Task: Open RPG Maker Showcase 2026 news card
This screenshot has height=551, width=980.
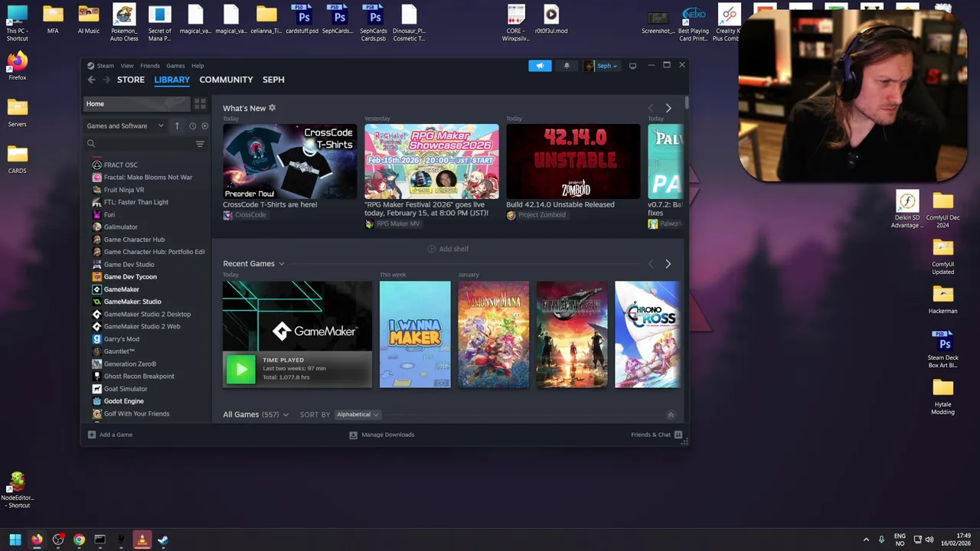Action: [431, 161]
